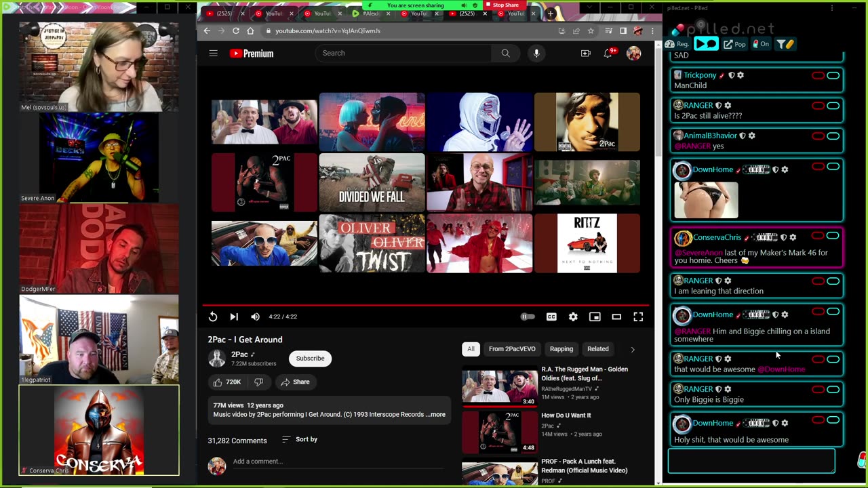The height and width of the screenshot is (488, 868).
Task: Click the Add a comment field
Action: click(339, 462)
